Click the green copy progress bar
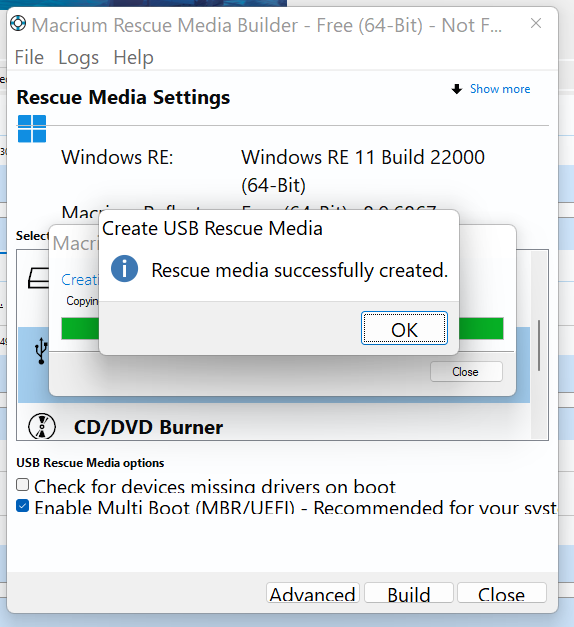The height and width of the screenshot is (627, 574). click(x=481, y=329)
